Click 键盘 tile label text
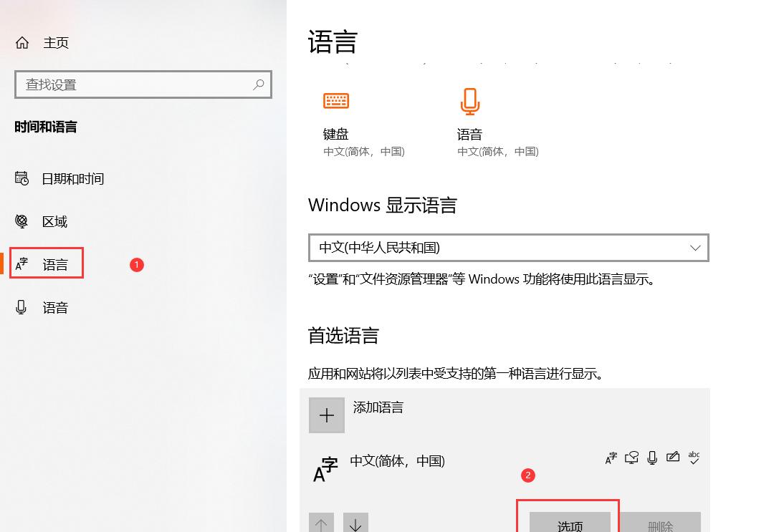 (336, 134)
